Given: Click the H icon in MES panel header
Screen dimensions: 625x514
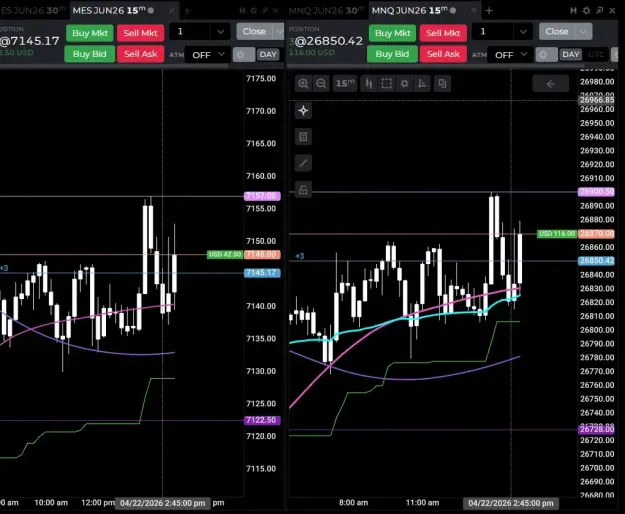Looking at the screenshot, I should click(242, 11).
